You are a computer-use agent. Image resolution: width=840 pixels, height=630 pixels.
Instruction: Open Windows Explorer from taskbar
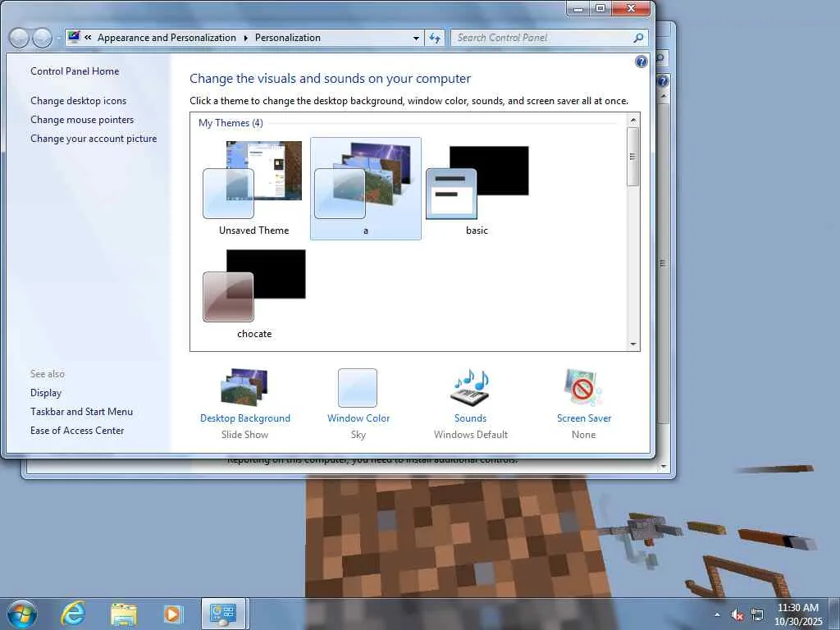(x=124, y=614)
